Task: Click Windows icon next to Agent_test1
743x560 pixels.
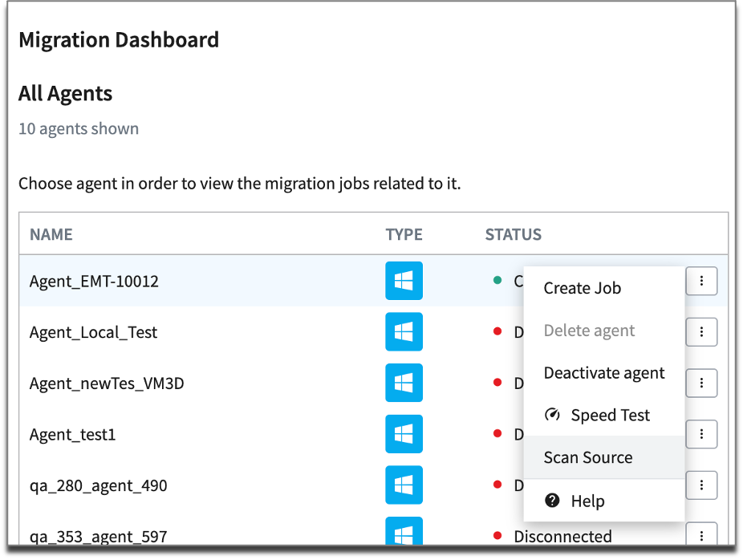Action: [x=404, y=434]
